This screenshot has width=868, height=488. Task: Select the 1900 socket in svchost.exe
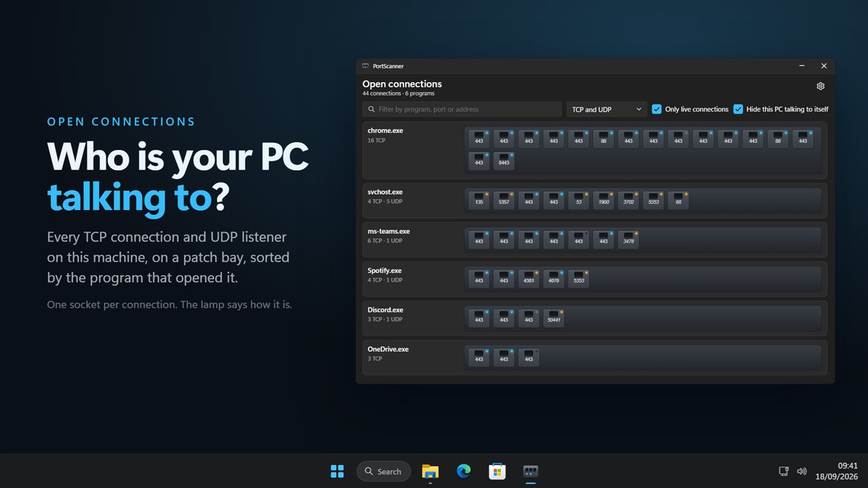(x=604, y=200)
